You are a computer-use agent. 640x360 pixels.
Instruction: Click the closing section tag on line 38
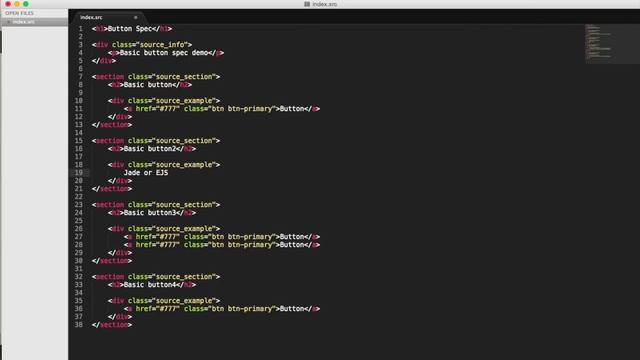click(112, 325)
